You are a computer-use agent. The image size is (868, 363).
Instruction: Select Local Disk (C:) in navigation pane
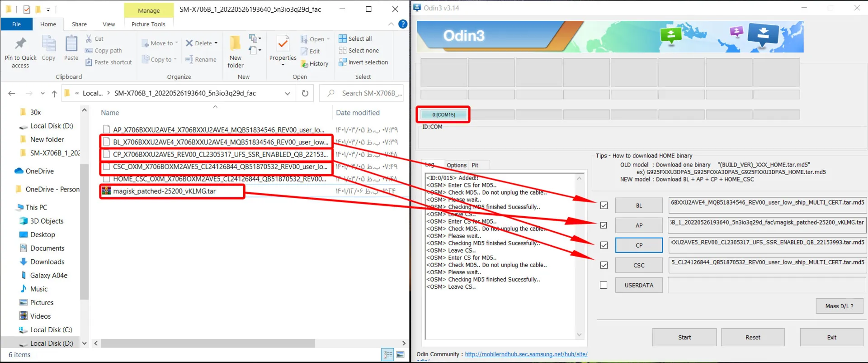coord(51,330)
